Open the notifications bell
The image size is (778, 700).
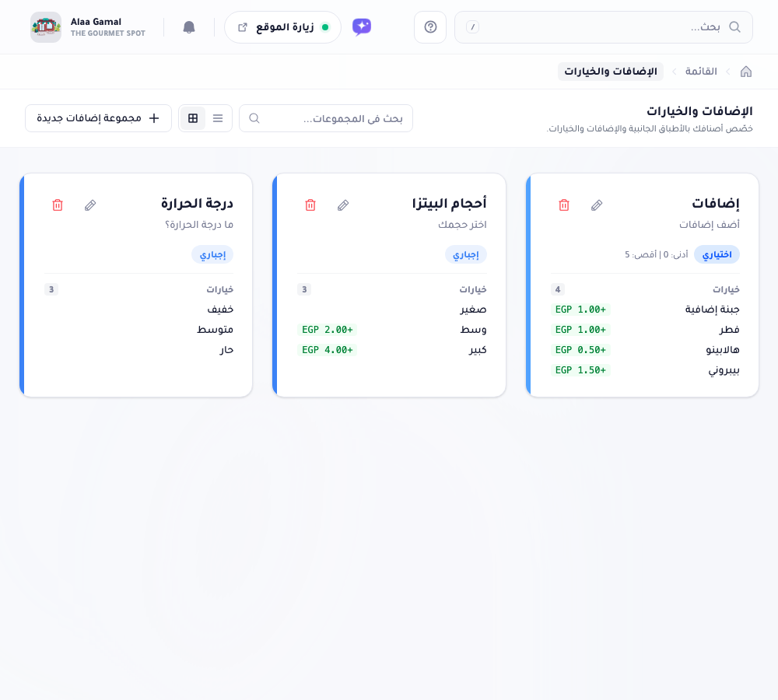click(189, 27)
